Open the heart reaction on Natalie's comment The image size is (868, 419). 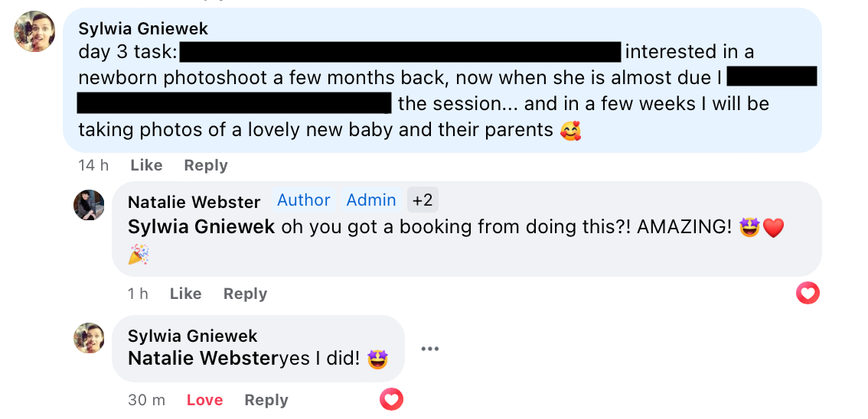point(808,293)
